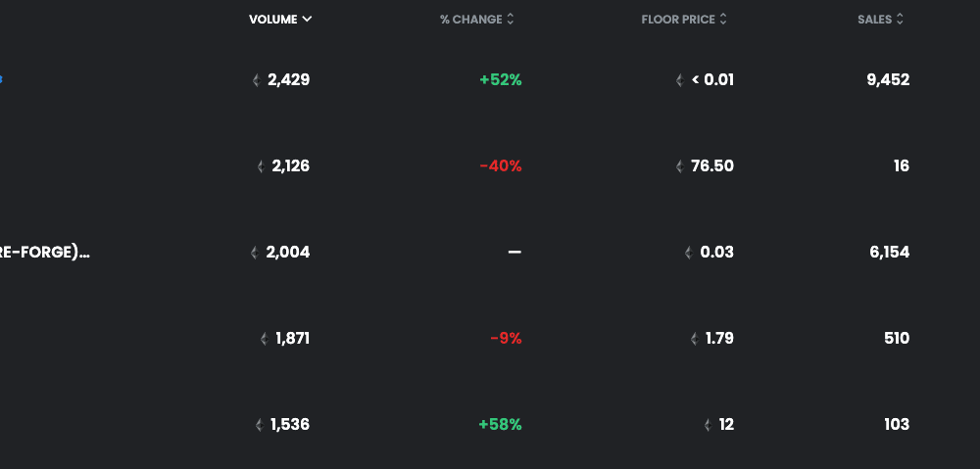The width and height of the screenshot is (980, 469).
Task: Click the 2,004 volume value
Action: (x=288, y=253)
